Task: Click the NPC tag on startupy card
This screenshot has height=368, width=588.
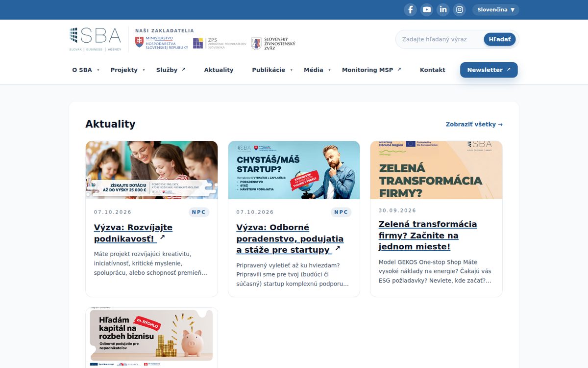Action: click(341, 212)
